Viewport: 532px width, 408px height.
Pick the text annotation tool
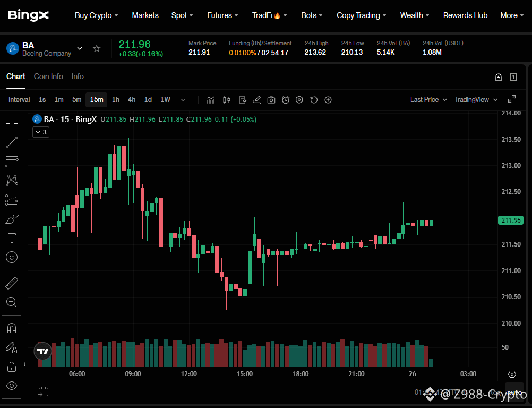pos(12,238)
